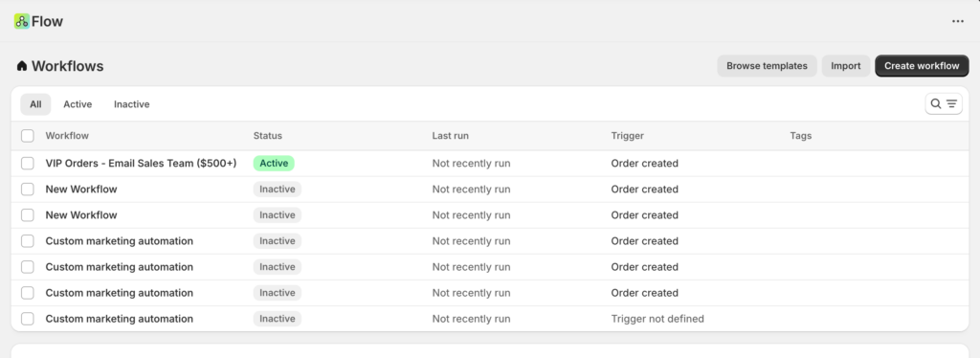Image resolution: width=980 pixels, height=358 pixels.
Task: Click Inactive badge in Trigger not defined row
Action: pyautogui.click(x=278, y=319)
